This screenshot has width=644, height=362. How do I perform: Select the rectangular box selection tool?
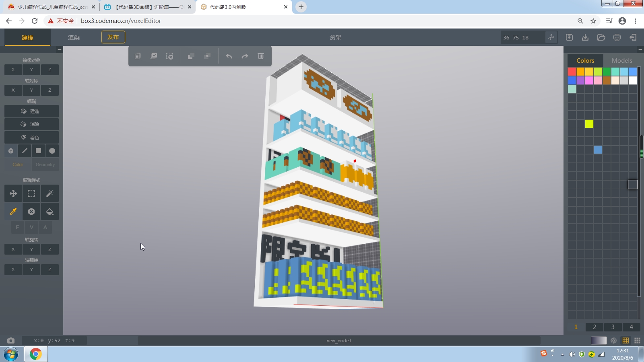coord(31,193)
